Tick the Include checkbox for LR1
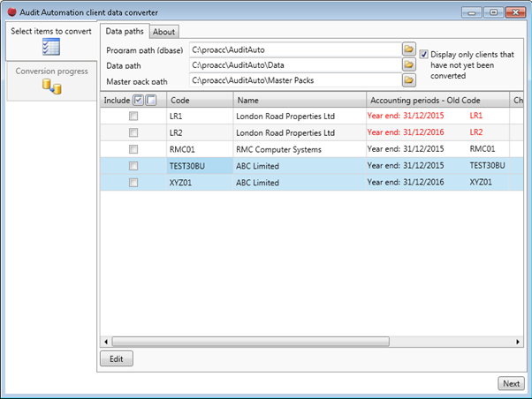Screen dimensions: 532x399 click(x=133, y=116)
